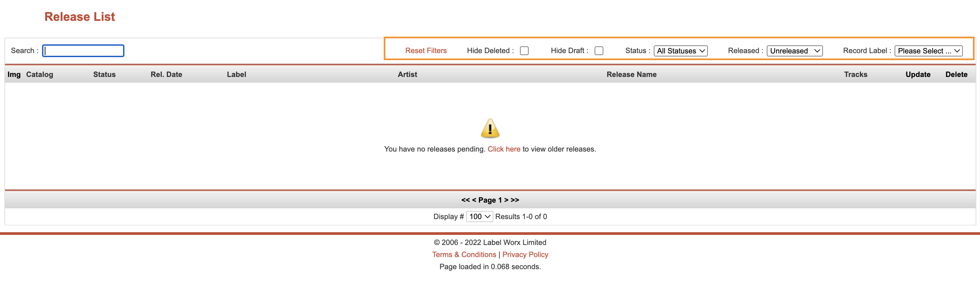Image resolution: width=980 pixels, height=291 pixels.
Task: Open the Released Unreleased dropdown
Action: tap(795, 51)
